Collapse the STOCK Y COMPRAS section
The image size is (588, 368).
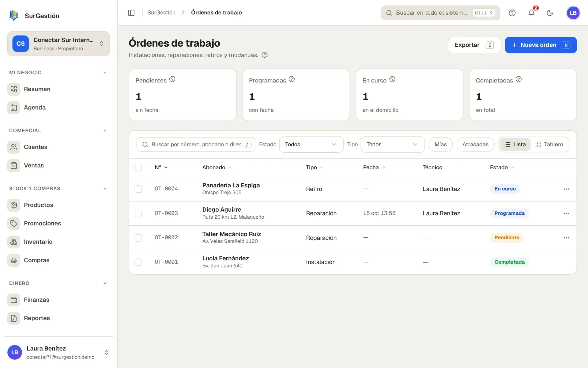(x=105, y=189)
